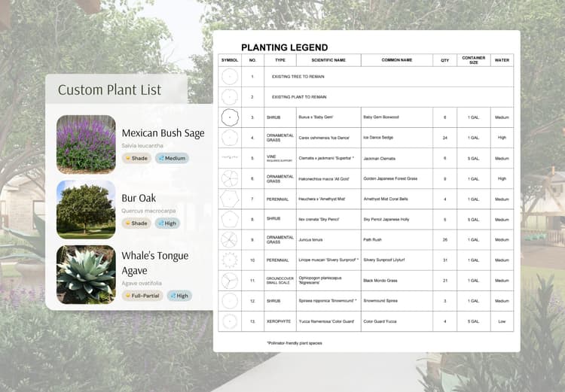The height and width of the screenshot is (392, 565).
Task: Click the Mexican Bush Sage name
Action: point(163,133)
